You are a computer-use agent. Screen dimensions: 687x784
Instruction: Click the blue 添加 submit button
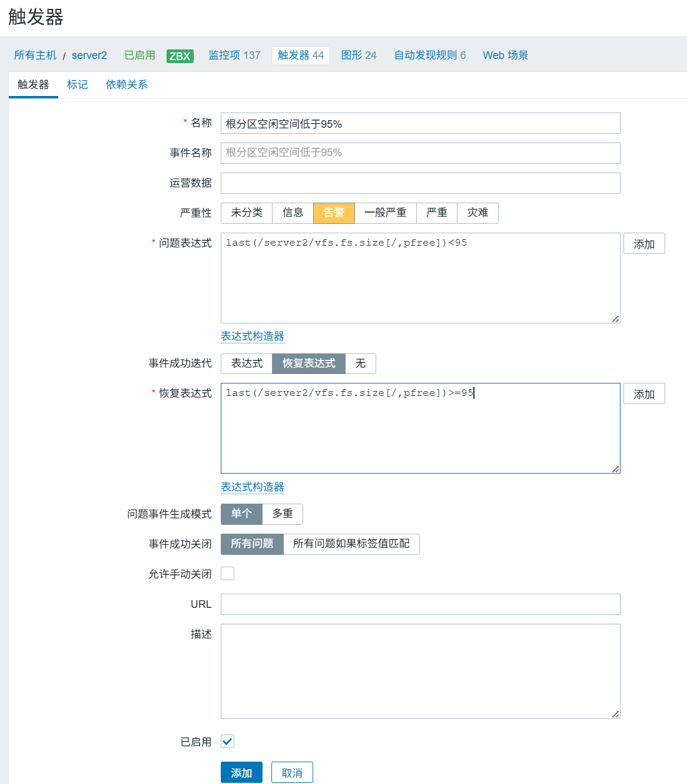coord(241,773)
